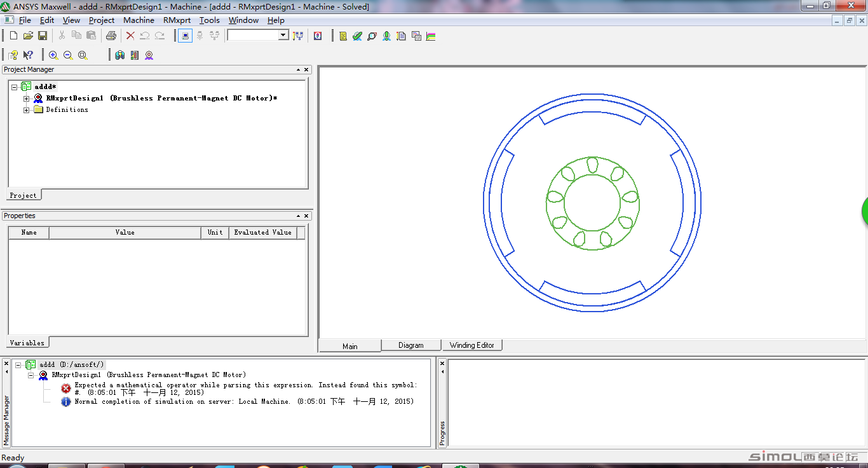Click the New project icon
Viewport: 868px width, 468px height.
click(x=13, y=36)
